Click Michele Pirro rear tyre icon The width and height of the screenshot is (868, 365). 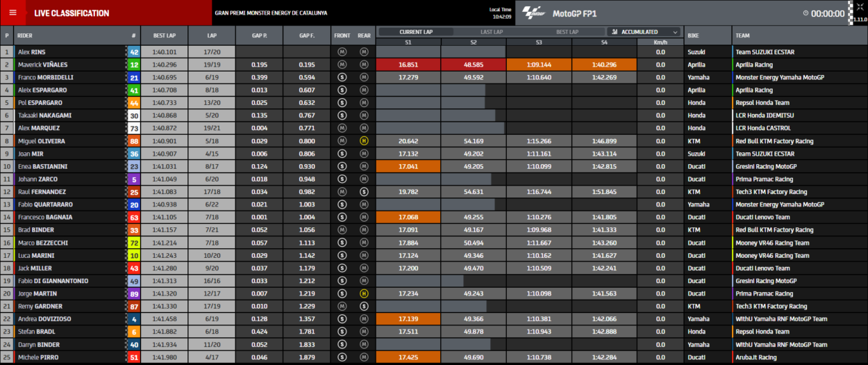coord(364,357)
